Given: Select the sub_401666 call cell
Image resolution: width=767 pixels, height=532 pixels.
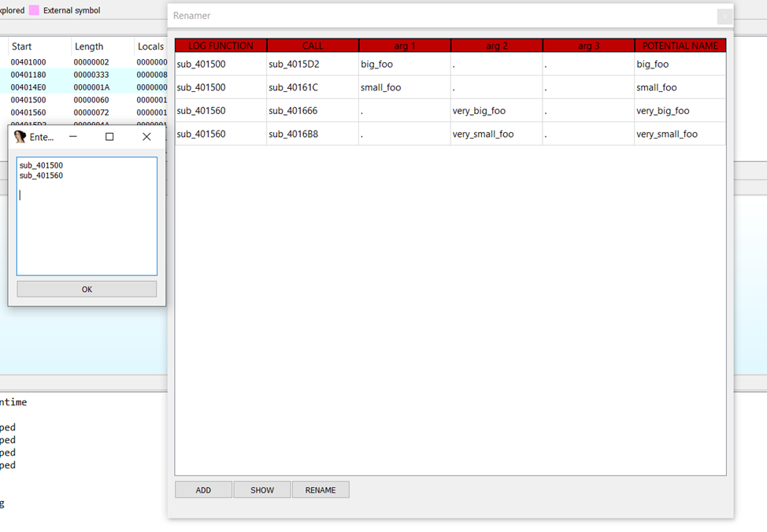Looking at the screenshot, I should [x=313, y=111].
